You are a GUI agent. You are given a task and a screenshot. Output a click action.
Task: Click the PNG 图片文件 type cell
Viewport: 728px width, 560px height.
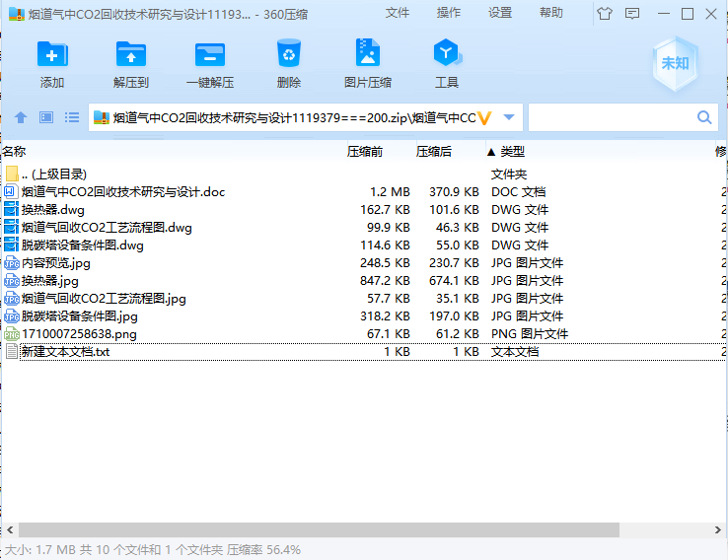click(530, 333)
